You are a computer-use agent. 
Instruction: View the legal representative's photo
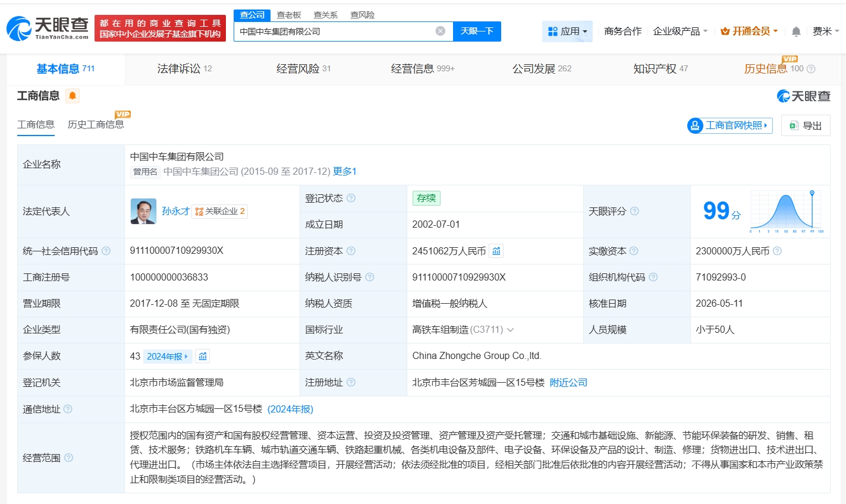pos(143,211)
